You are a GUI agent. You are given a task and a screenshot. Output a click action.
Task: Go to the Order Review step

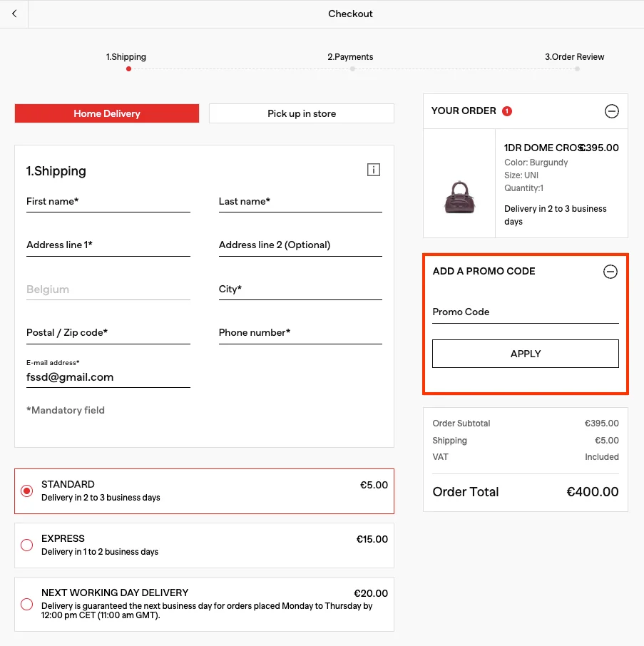[x=575, y=58]
